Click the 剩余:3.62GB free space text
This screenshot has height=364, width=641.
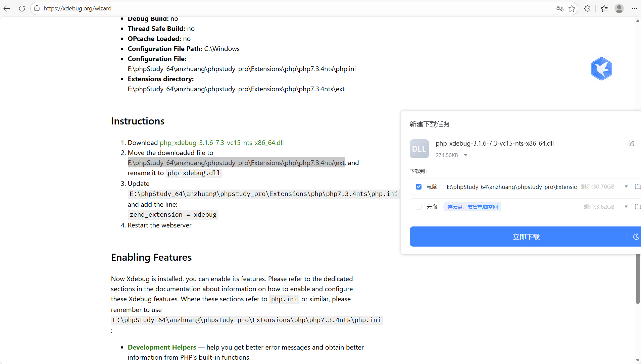point(599,207)
